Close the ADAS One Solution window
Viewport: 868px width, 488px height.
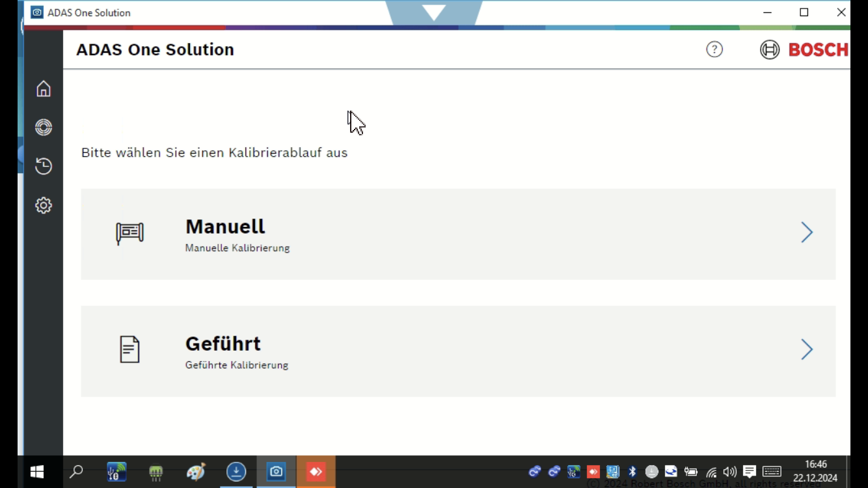(x=841, y=12)
